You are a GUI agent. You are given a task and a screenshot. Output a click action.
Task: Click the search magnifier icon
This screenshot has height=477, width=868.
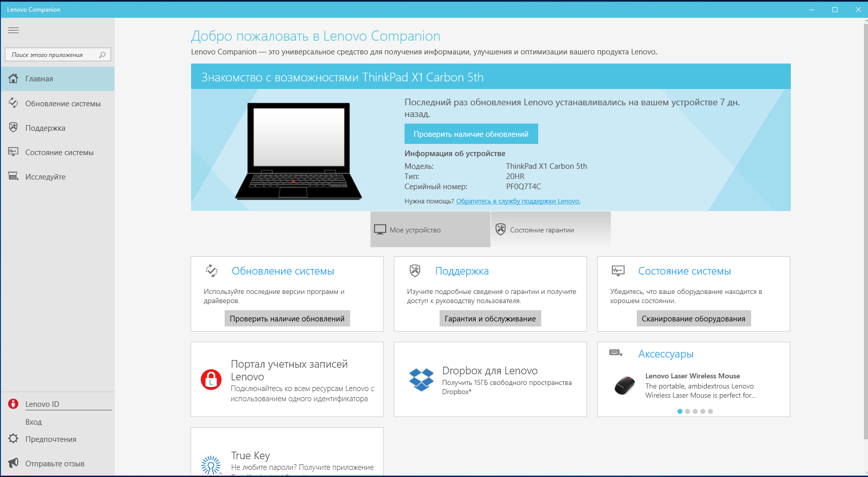(x=102, y=55)
